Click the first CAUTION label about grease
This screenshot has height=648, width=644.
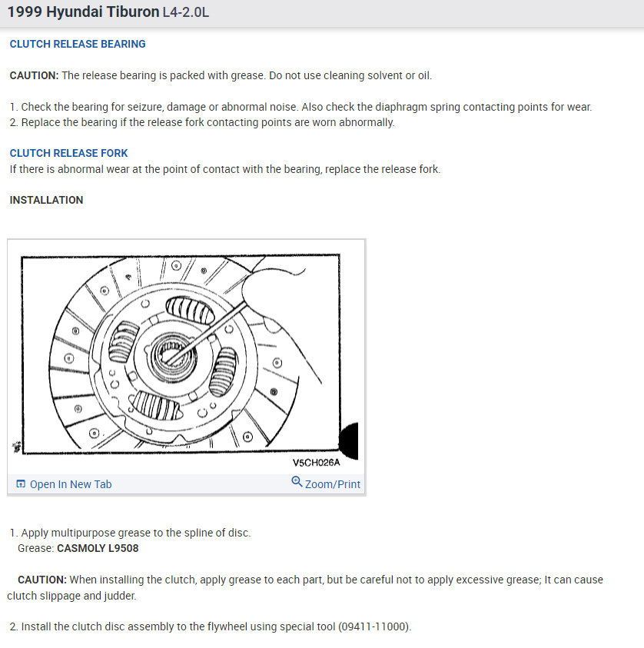pos(35,75)
